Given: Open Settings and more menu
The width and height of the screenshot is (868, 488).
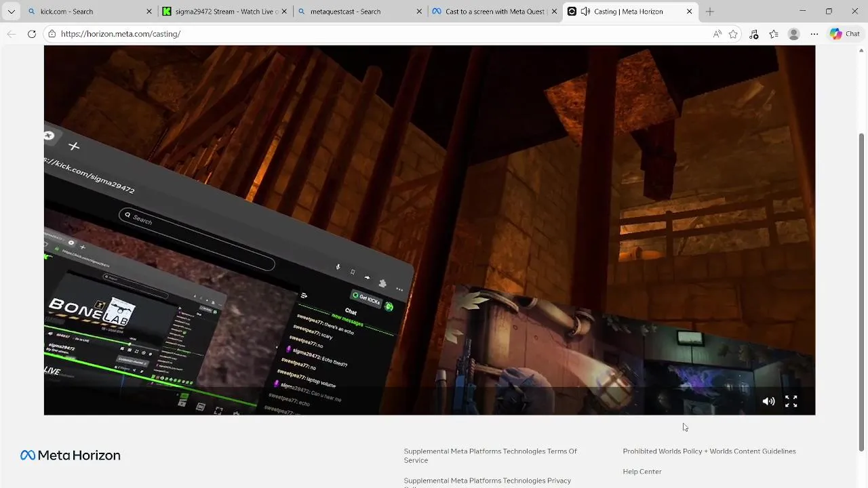Looking at the screenshot, I should 814,34.
